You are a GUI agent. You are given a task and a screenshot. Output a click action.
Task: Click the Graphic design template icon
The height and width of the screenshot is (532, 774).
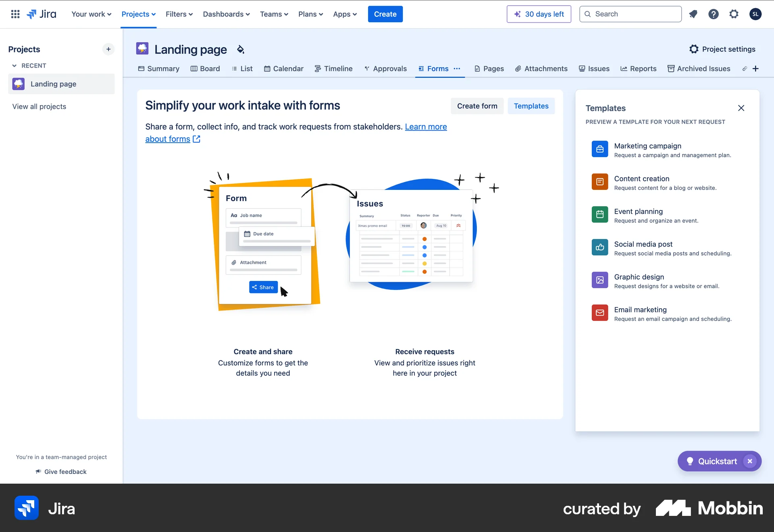click(600, 280)
